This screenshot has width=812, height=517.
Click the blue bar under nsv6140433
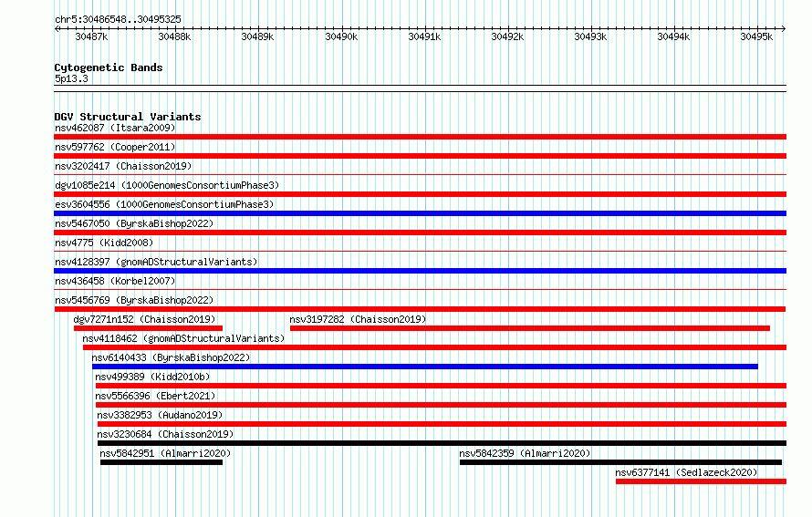click(425, 367)
